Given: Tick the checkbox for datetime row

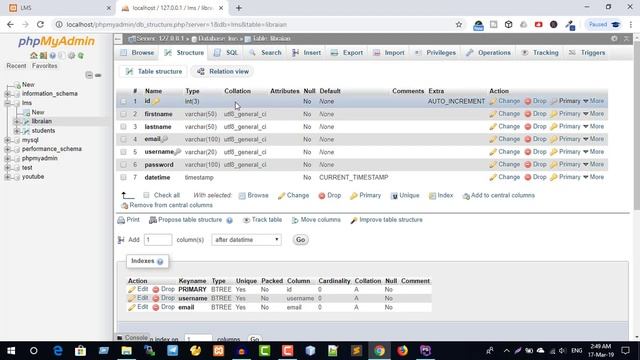Looking at the screenshot, I should (x=123, y=177).
